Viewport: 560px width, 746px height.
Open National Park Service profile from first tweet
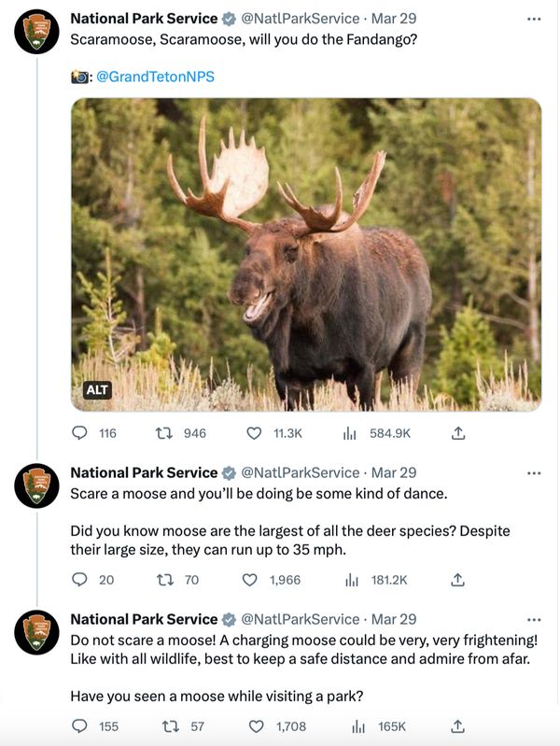(x=144, y=18)
